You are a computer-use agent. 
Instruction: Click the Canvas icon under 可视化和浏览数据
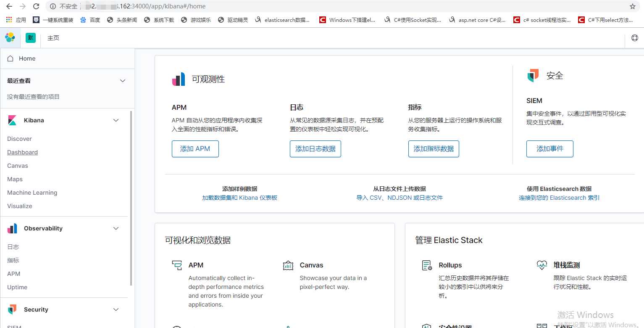[288, 265]
